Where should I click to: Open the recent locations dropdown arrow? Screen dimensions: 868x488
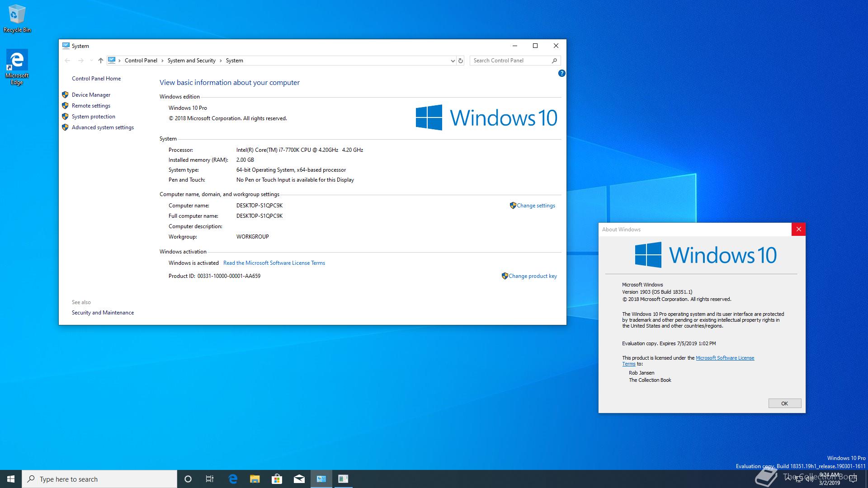[91, 61]
